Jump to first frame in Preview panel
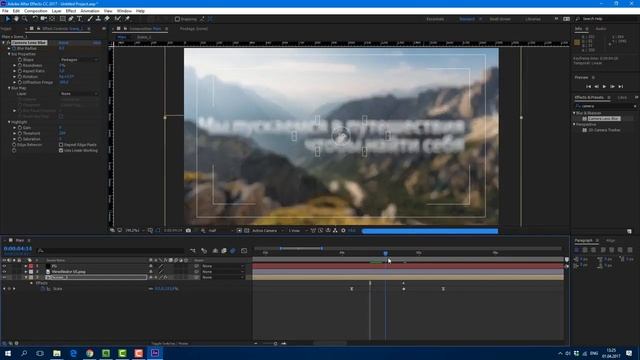 coord(588,87)
